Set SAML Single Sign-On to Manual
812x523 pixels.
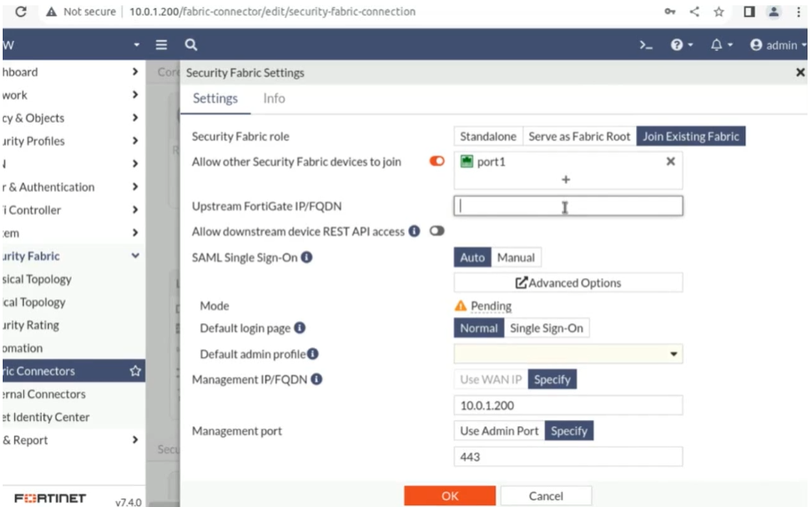(516, 258)
